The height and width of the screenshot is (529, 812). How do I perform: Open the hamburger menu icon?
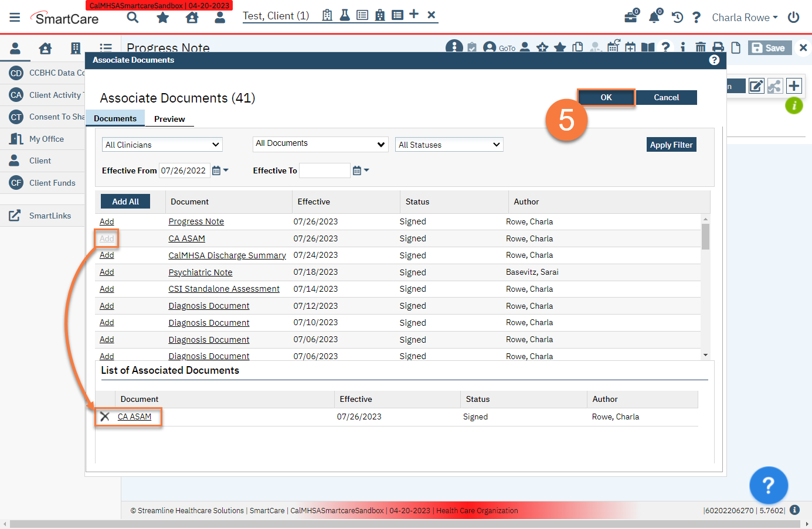15,18
